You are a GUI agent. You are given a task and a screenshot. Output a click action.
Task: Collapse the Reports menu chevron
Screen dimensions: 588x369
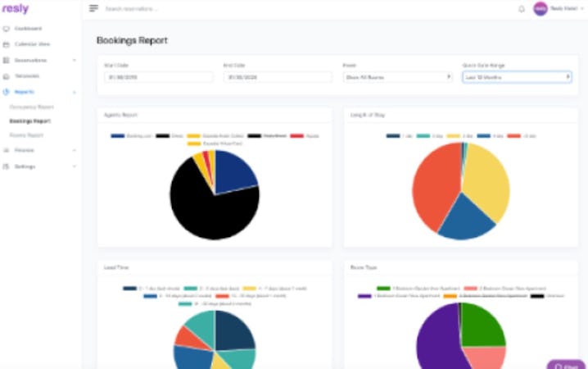tap(75, 92)
